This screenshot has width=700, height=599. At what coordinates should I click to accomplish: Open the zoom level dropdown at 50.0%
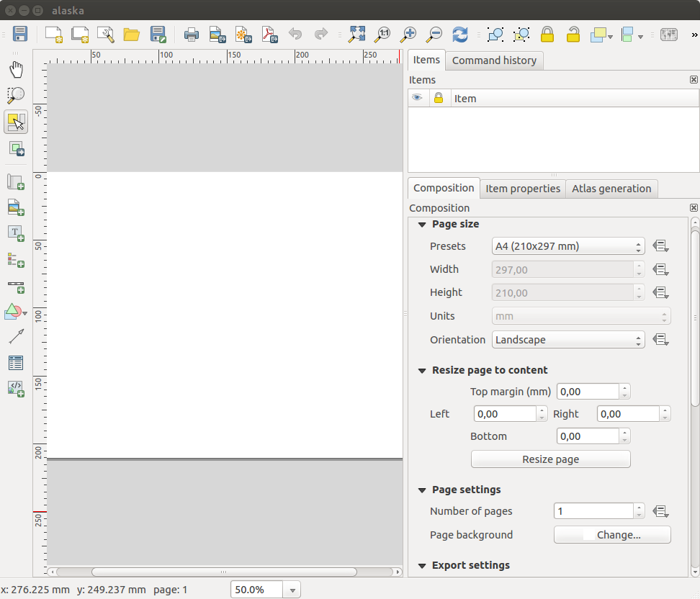pos(292,590)
